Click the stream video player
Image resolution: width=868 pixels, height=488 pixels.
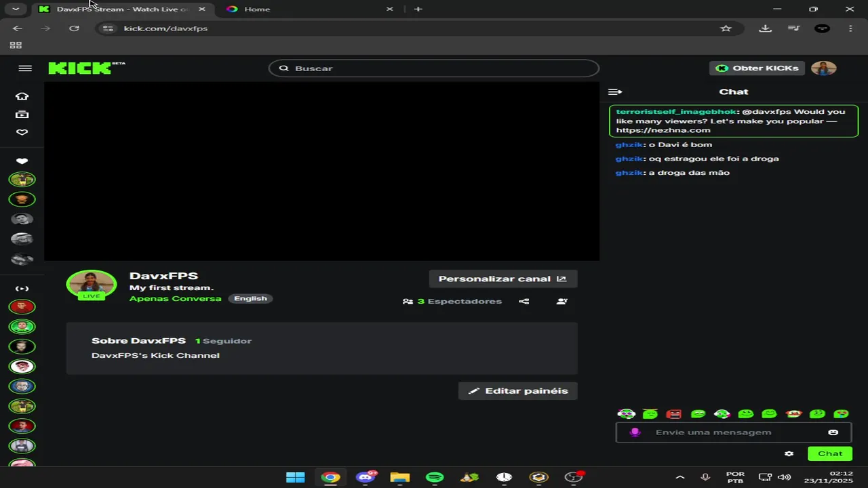click(x=321, y=171)
